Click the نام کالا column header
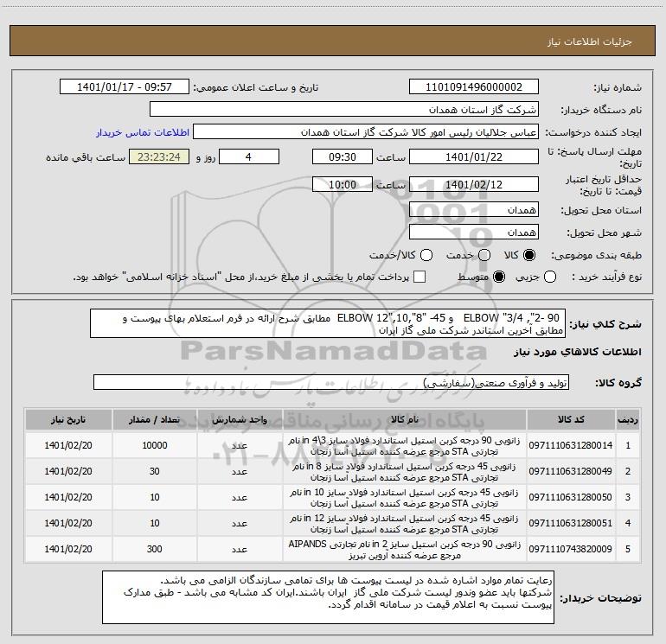The height and width of the screenshot is (644, 666). (405, 419)
